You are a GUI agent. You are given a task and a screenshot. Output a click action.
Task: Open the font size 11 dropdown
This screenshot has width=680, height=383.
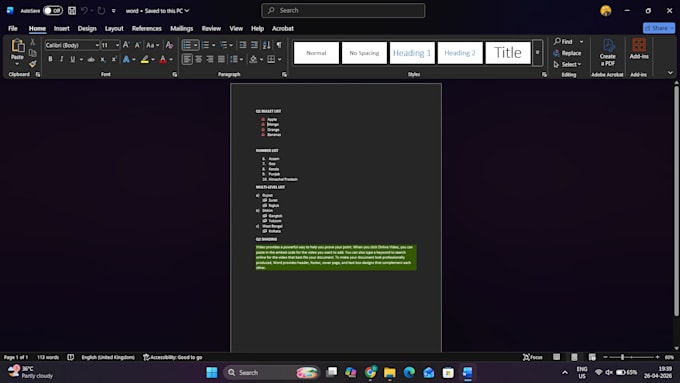pos(117,45)
